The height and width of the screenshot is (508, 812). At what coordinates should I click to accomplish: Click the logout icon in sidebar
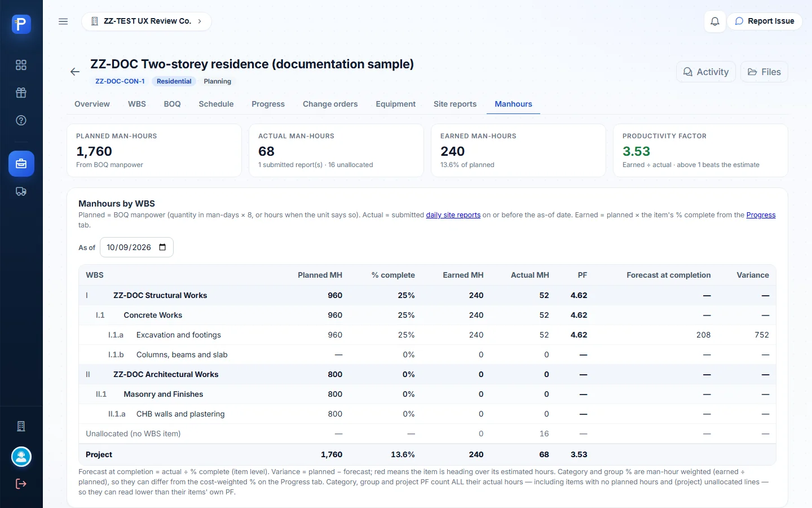click(x=21, y=484)
